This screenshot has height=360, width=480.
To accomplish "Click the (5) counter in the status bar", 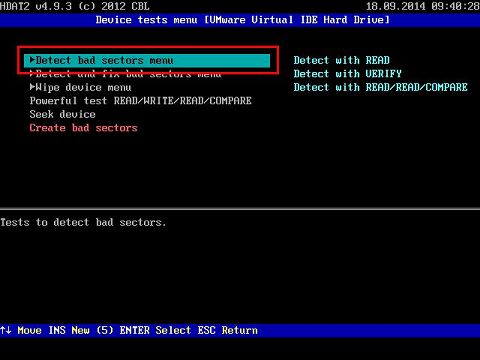I will pyautogui.click(x=105, y=330).
